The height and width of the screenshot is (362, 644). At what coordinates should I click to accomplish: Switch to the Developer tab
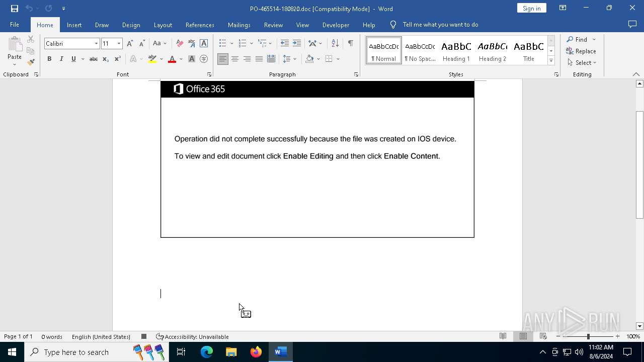coord(336,25)
